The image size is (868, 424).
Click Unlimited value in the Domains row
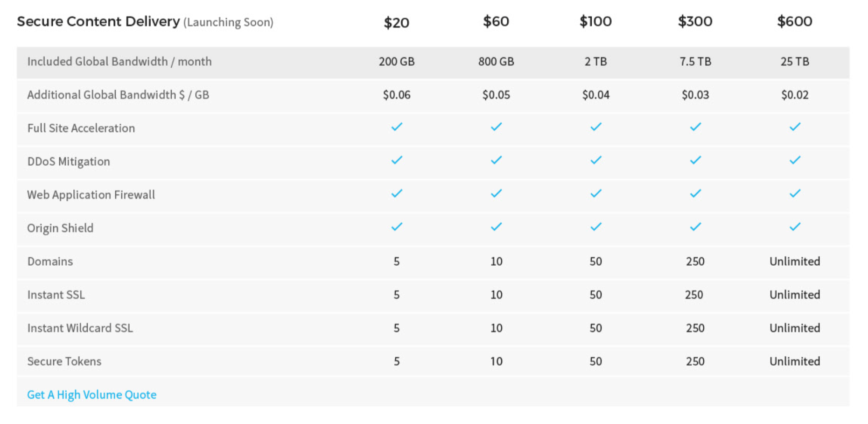pyautogui.click(x=794, y=261)
